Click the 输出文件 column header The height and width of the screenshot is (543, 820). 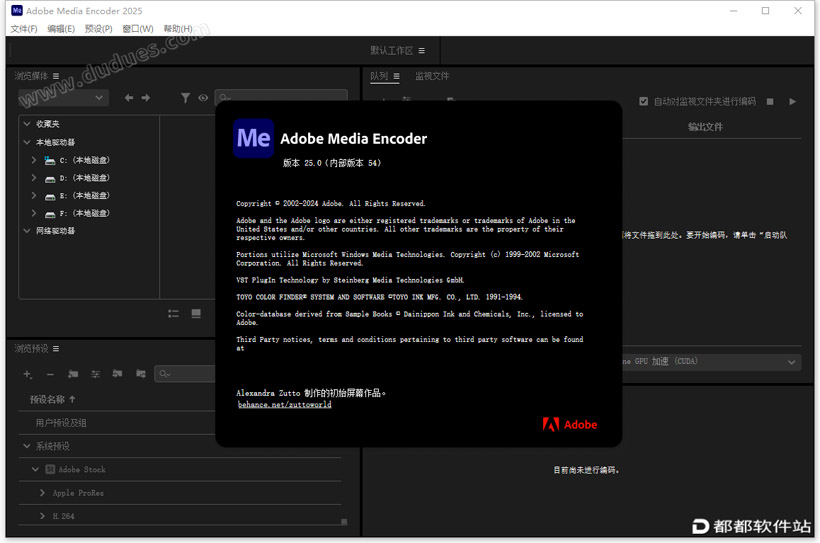click(x=705, y=127)
